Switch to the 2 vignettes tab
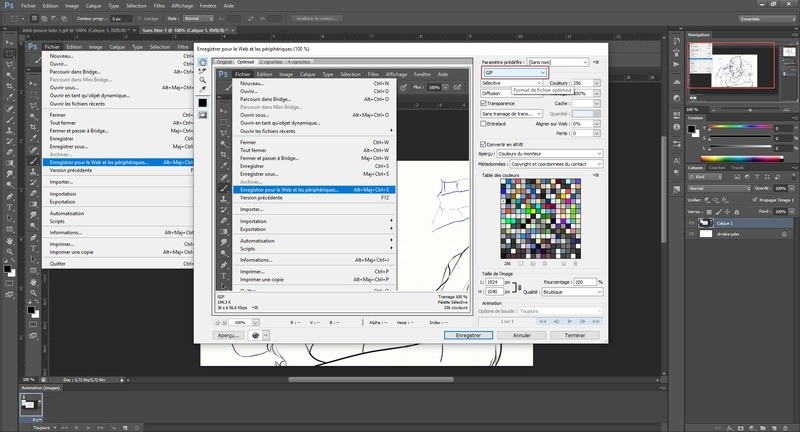800x432 pixels. tap(270, 62)
